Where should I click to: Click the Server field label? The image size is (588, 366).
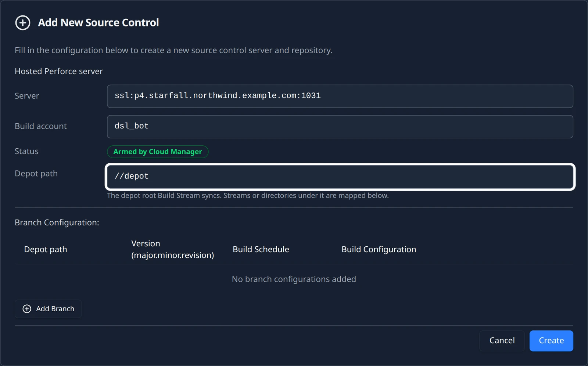point(27,96)
